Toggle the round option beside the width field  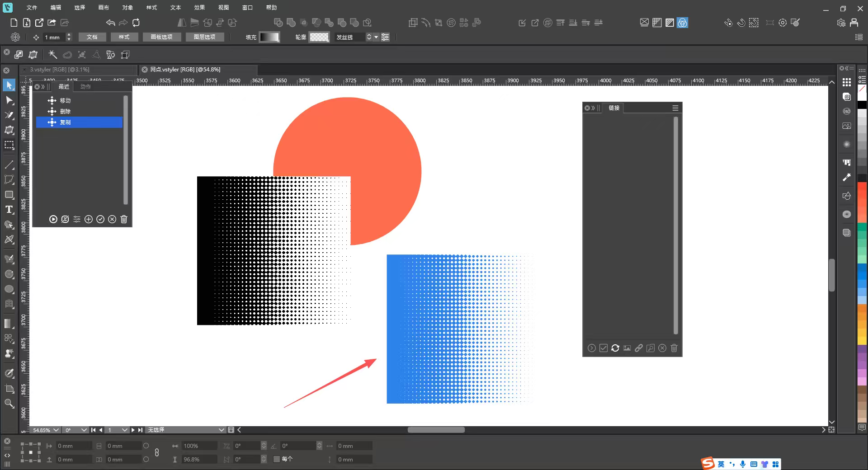(x=146, y=446)
